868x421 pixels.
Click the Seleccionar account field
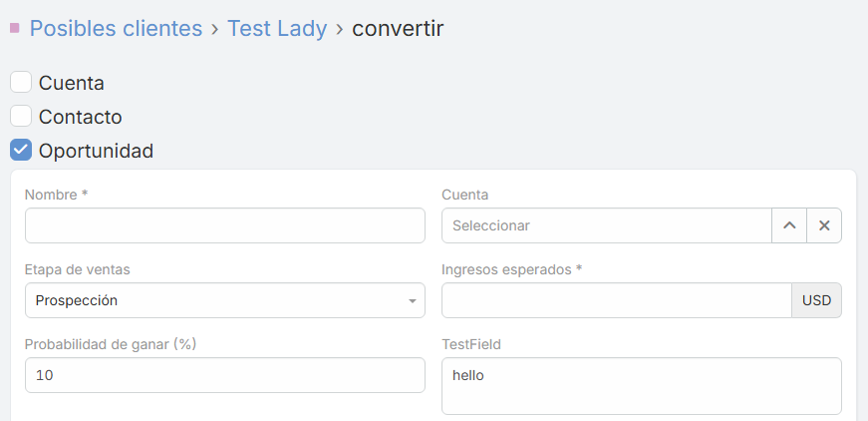pos(606,225)
